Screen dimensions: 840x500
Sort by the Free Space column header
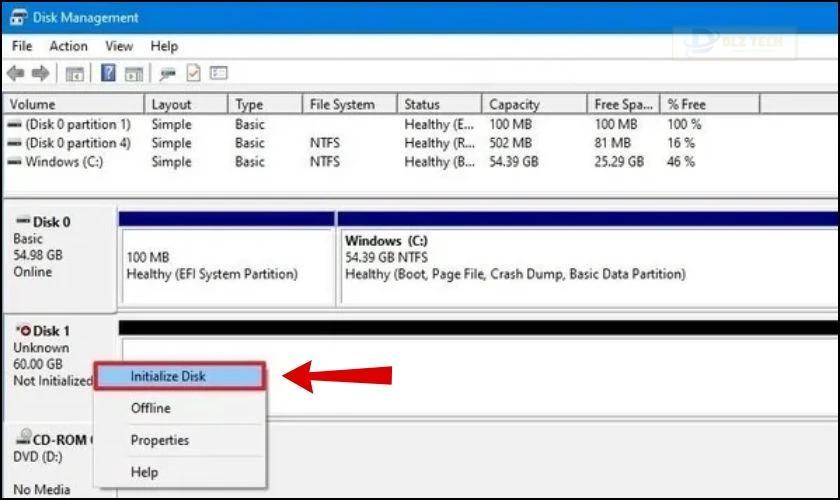[624, 104]
